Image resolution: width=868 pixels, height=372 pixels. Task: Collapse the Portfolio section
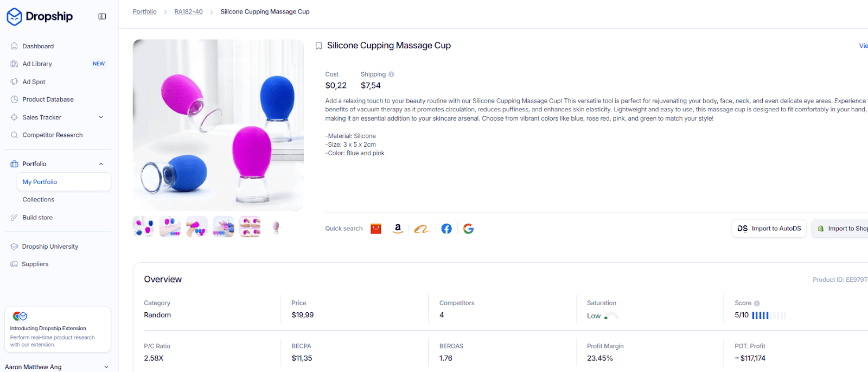(101, 164)
